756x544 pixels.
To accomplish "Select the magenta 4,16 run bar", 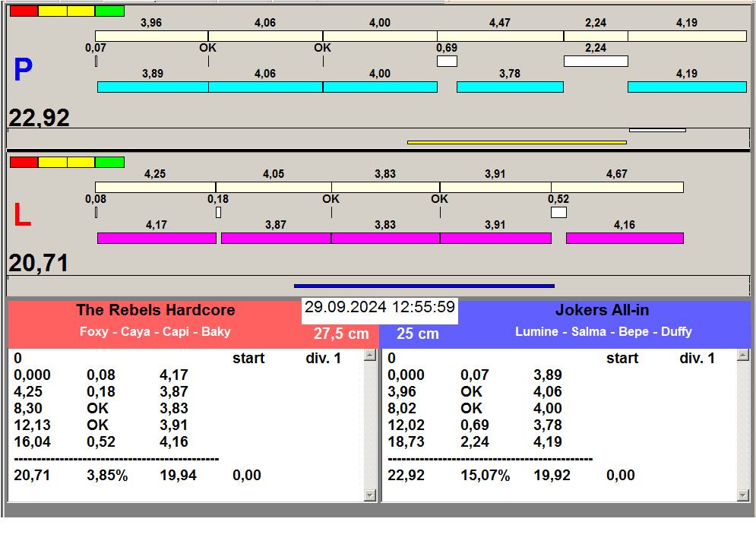I will (625, 238).
